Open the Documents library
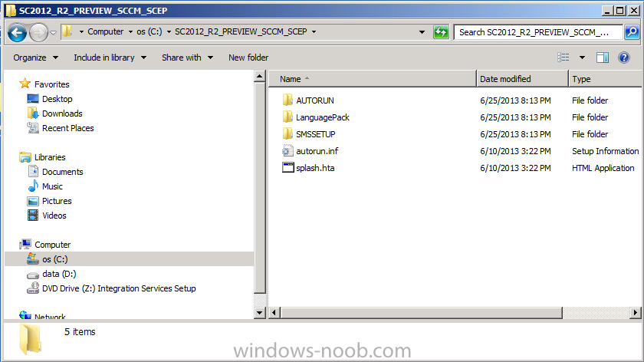This screenshot has height=362, width=644. point(62,172)
